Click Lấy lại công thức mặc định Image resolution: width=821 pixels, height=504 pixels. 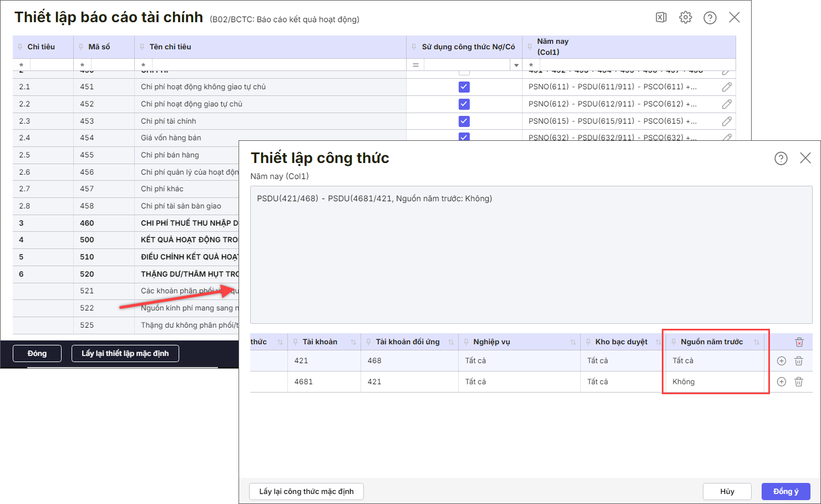tap(307, 492)
